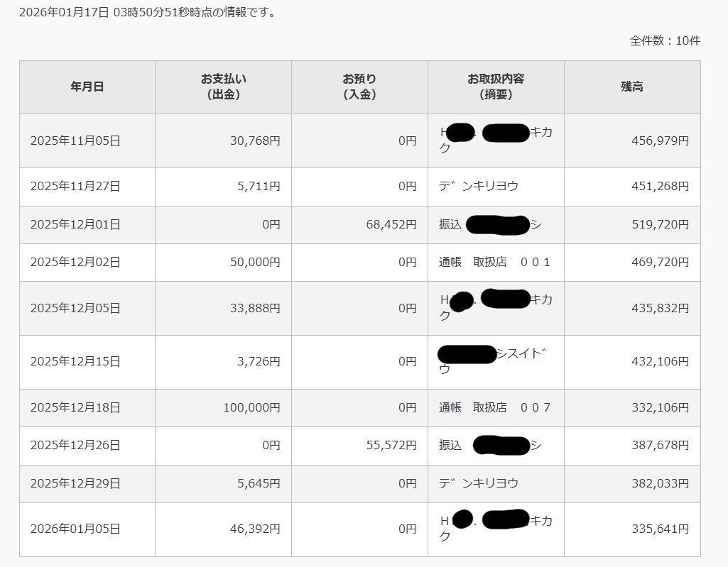Click the 全件数:10件 record count text
728x567 pixels.
click(x=665, y=40)
